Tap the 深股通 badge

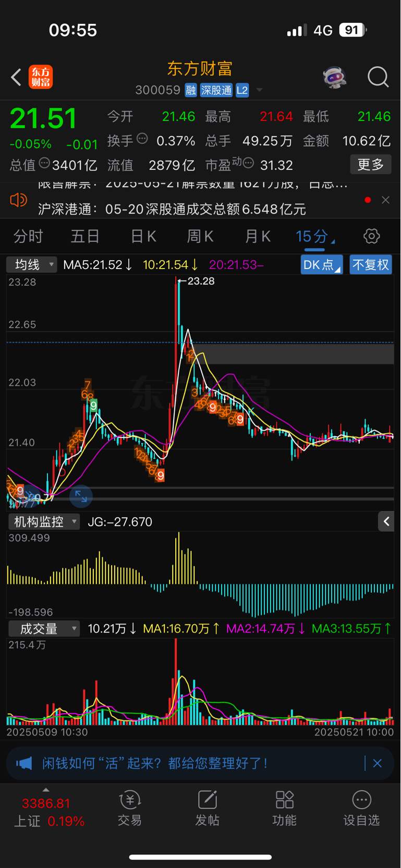[216, 90]
